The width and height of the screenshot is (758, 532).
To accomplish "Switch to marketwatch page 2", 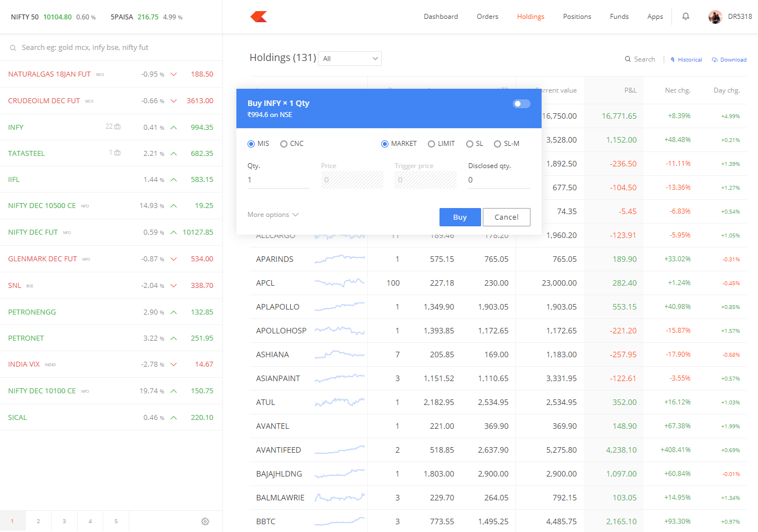I will coord(38,521).
